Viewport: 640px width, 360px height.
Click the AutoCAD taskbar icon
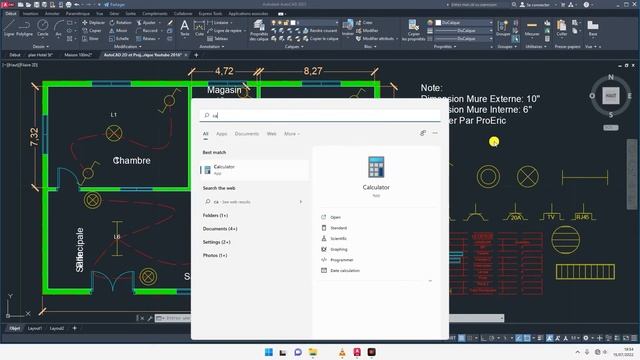357,352
